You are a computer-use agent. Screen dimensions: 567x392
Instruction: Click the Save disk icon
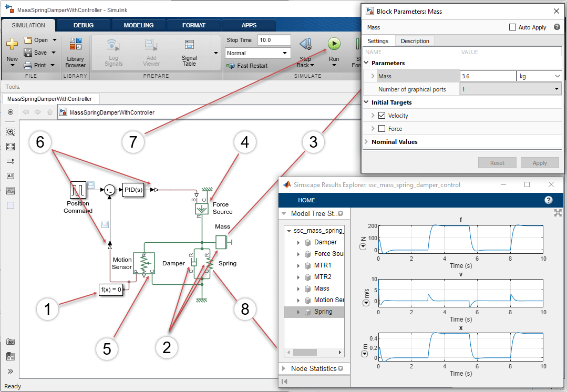click(28, 53)
